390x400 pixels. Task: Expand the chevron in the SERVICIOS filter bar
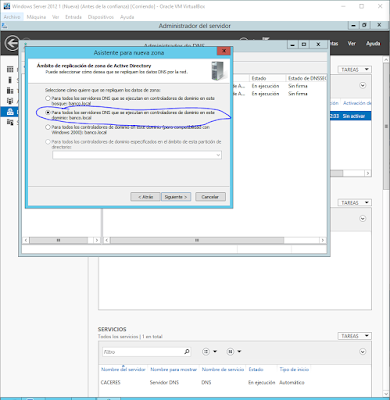[x=363, y=352]
